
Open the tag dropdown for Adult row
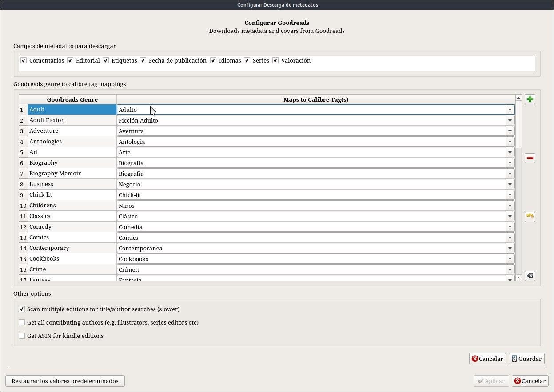510,110
